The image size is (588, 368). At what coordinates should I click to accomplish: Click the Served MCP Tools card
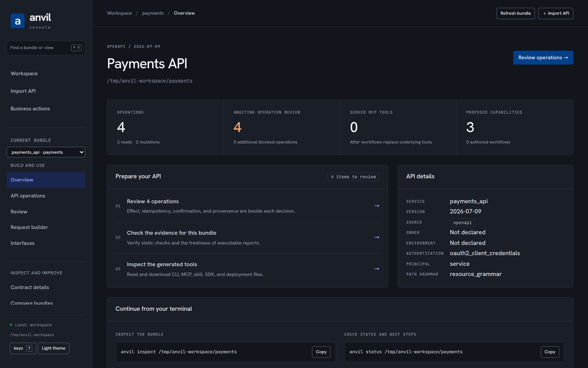(x=398, y=127)
